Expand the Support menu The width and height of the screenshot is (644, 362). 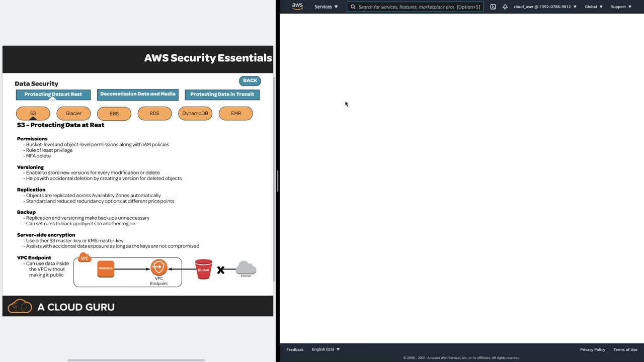click(621, 7)
